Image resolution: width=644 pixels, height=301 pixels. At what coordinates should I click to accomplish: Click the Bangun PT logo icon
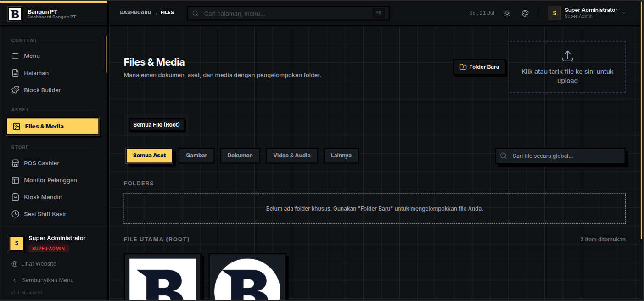(x=15, y=14)
